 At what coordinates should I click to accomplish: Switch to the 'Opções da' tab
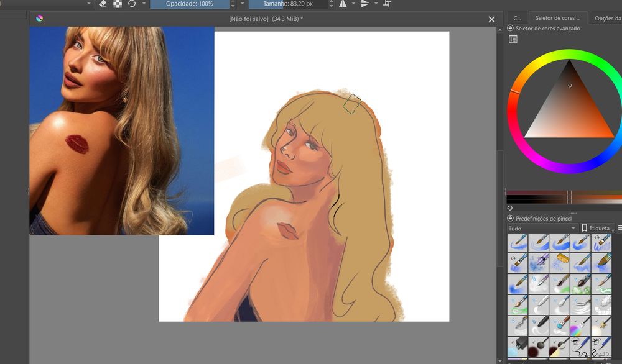point(607,18)
